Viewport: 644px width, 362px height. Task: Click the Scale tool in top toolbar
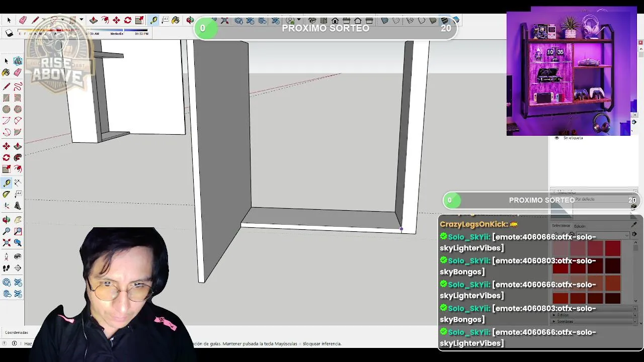pos(139,20)
